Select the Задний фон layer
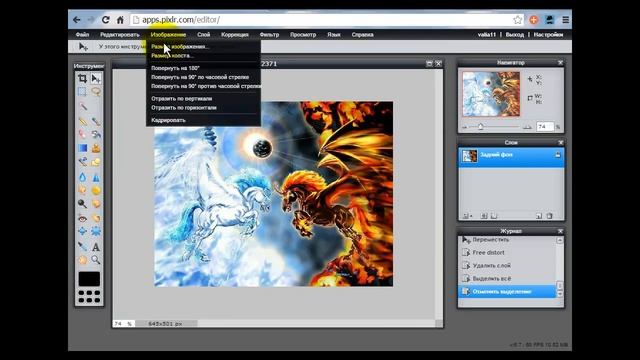The height and width of the screenshot is (360, 640). (511, 157)
